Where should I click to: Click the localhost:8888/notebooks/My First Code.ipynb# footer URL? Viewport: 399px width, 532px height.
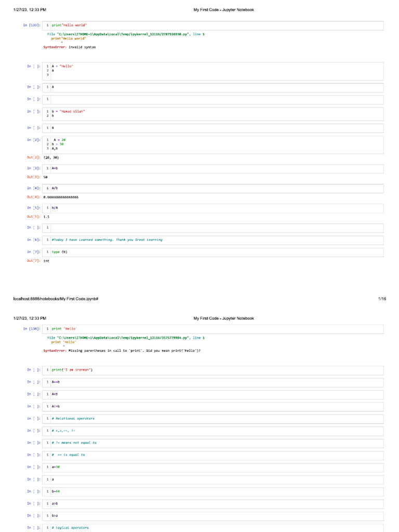(x=56, y=299)
